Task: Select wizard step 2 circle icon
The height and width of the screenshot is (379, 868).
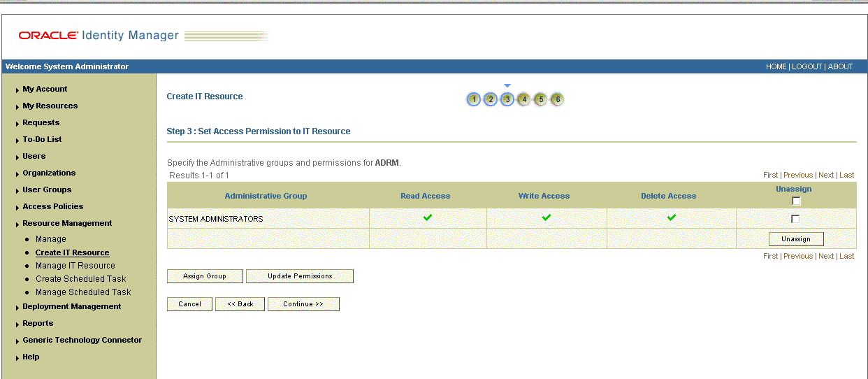Action: (x=491, y=99)
